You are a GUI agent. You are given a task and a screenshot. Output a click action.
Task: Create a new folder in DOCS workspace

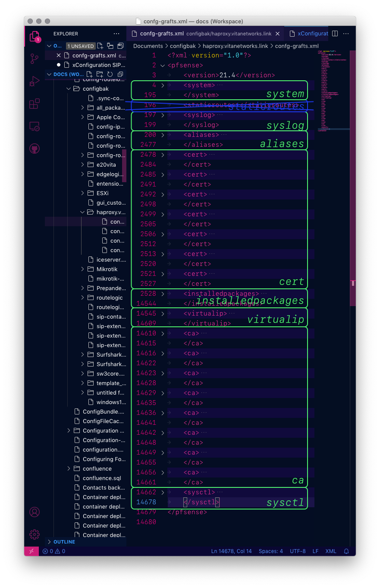coord(100,74)
